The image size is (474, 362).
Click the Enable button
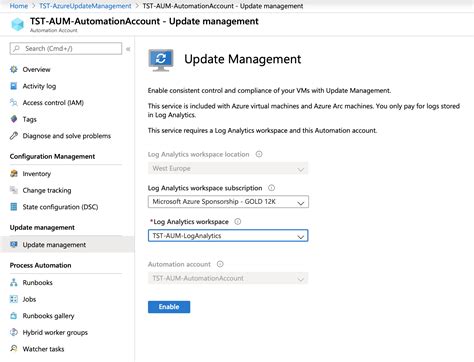point(169,307)
